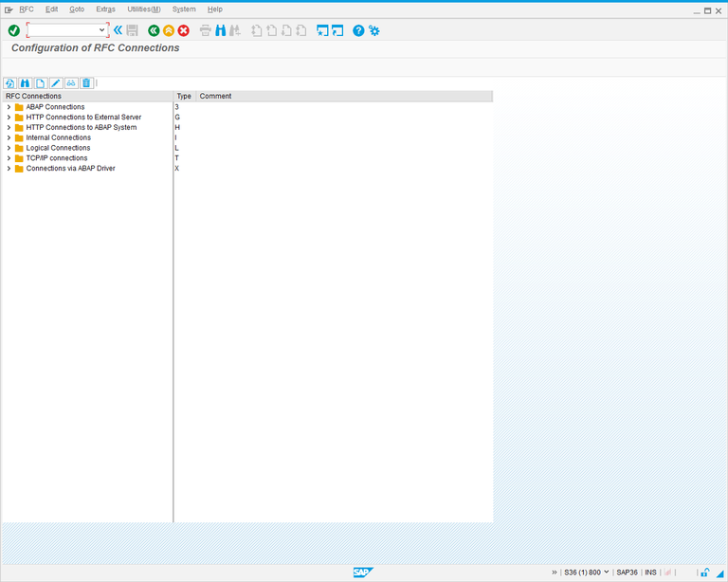The image size is (728, 582).
Task: Click the Create new connection page icon
Action: click(41, 83)
